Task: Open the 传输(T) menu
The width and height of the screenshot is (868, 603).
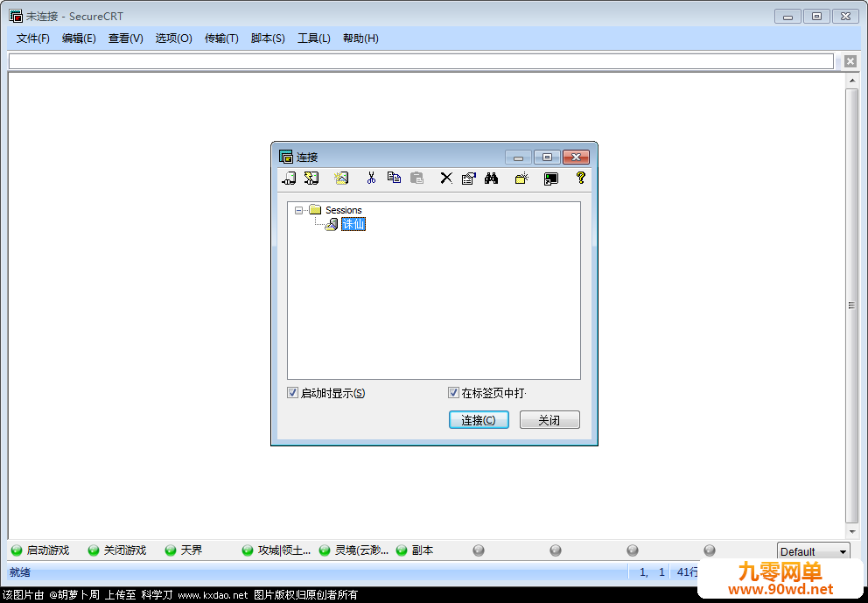Action: click(x=221, y=39)
